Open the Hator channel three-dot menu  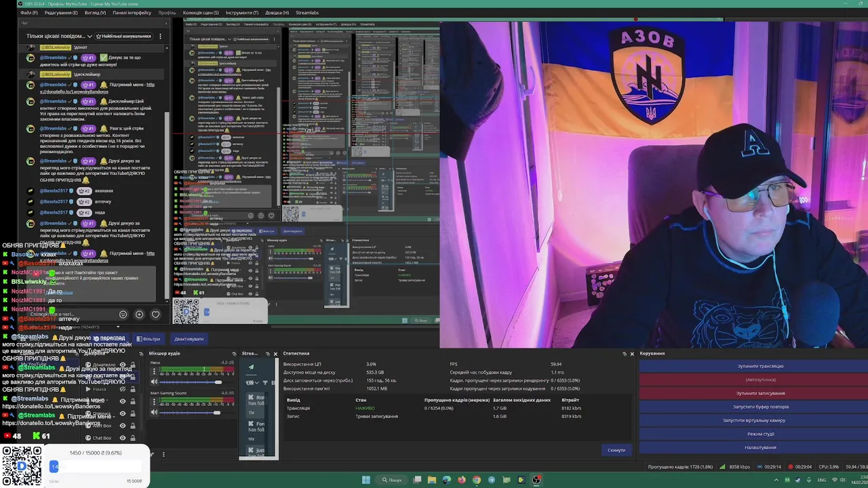(x=154, y=371)
